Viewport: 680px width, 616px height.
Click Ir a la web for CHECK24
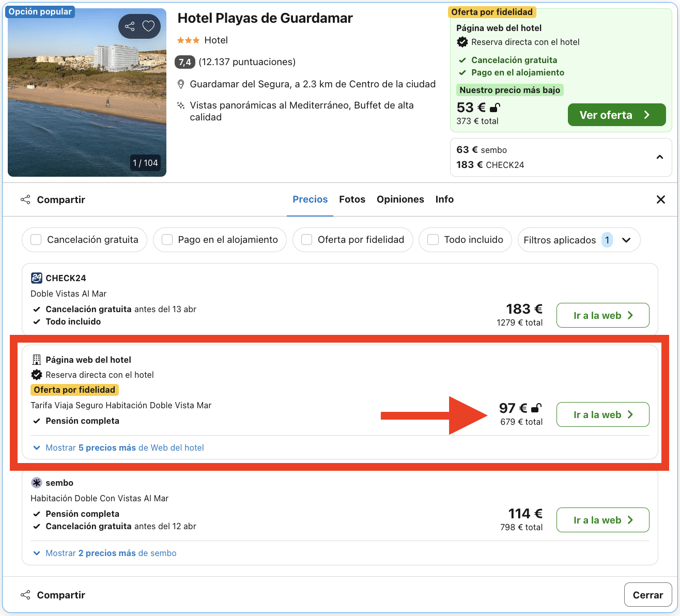(602, 315)
